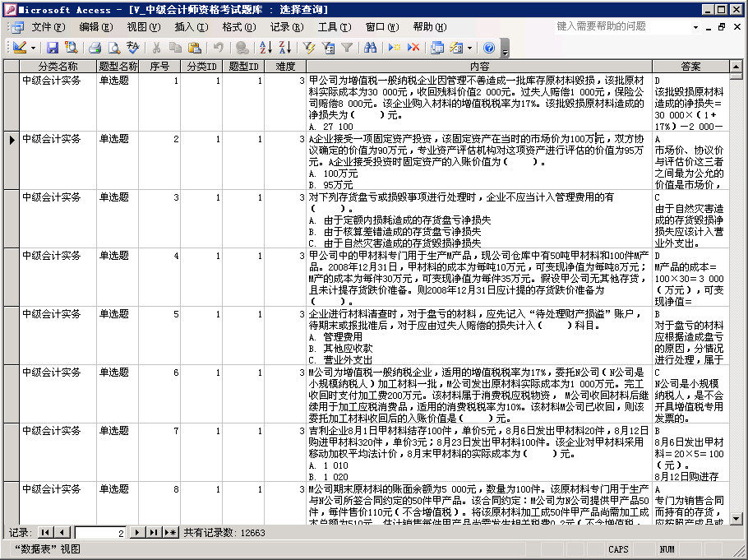
Task: Save with the floppy disk icon
Action: pos(53,47)
